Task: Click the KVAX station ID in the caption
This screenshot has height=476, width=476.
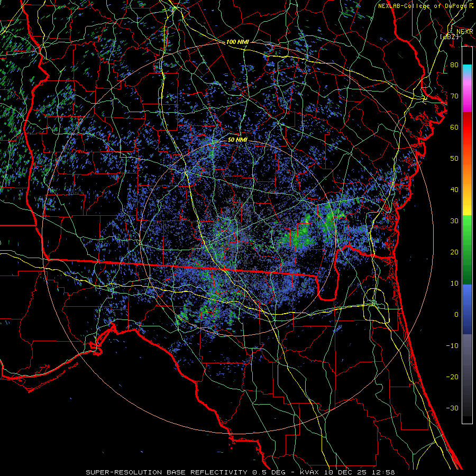Action: pos(309,472)
